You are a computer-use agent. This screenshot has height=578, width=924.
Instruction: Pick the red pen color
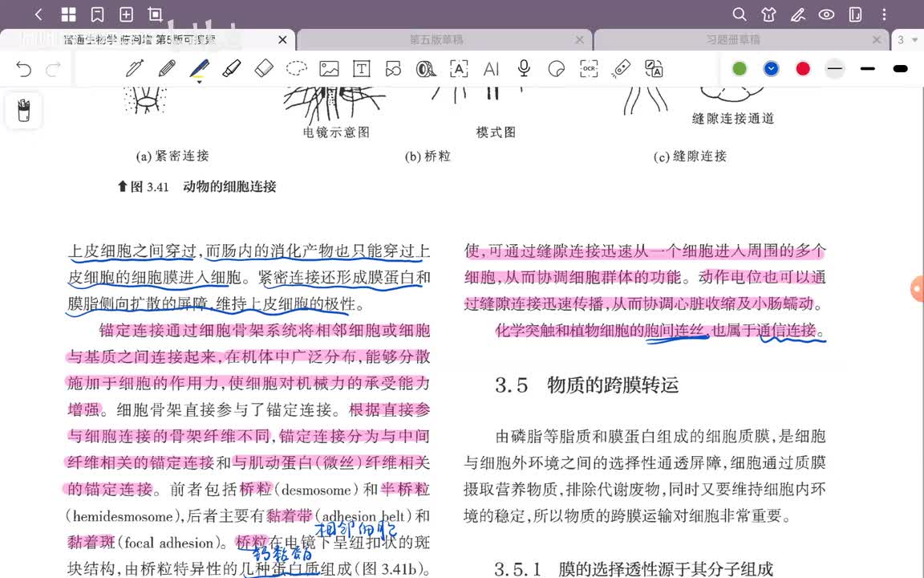[x=803, y=69]
